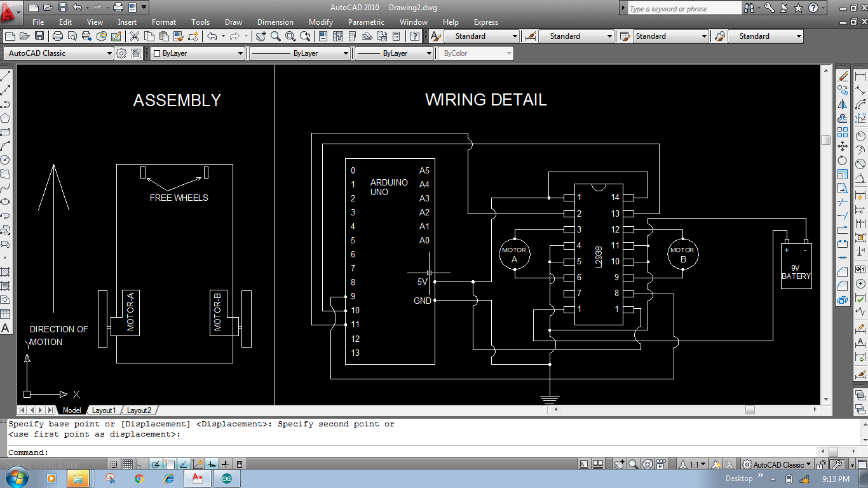Image resolution: width=868 pixels, height=488 pixels.
Task: Switch to the Layout2 tab
Action: tap(139, 410)
